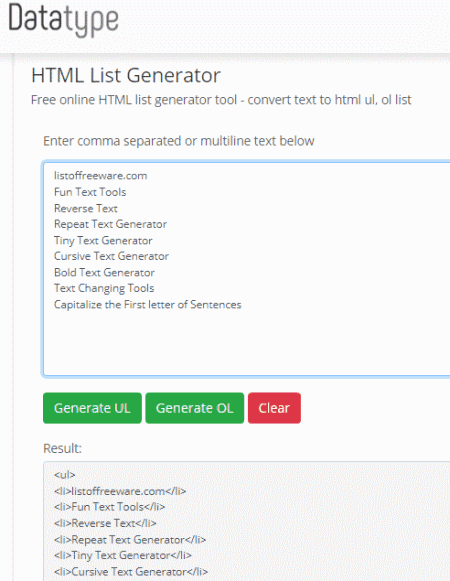This screenshot has width=450, height=581.
Task: Open the Datatype logo homepage link
Action: 63,20
